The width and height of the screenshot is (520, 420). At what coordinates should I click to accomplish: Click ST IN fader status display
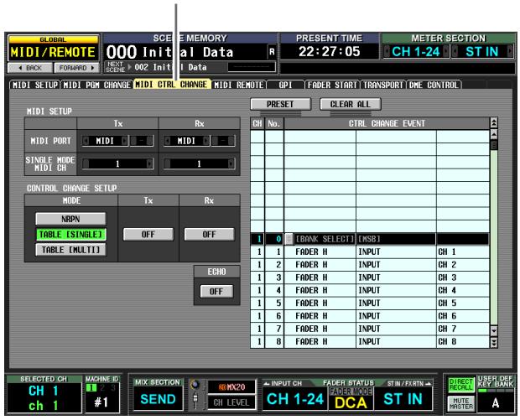click(x=403, y=399)
